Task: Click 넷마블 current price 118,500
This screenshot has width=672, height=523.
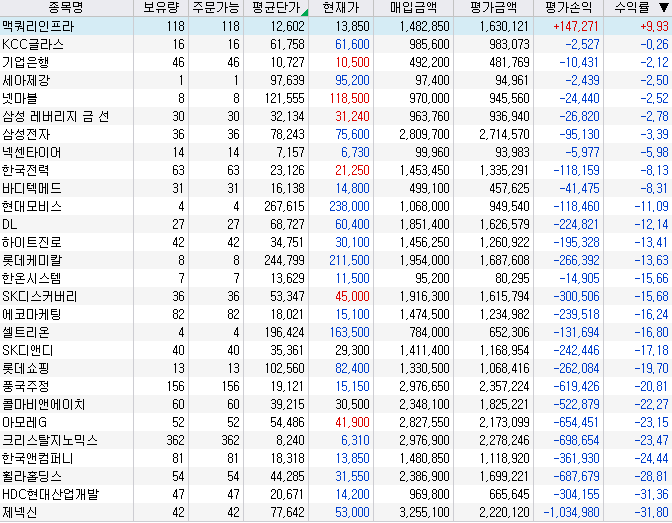Action: point(349,98)
